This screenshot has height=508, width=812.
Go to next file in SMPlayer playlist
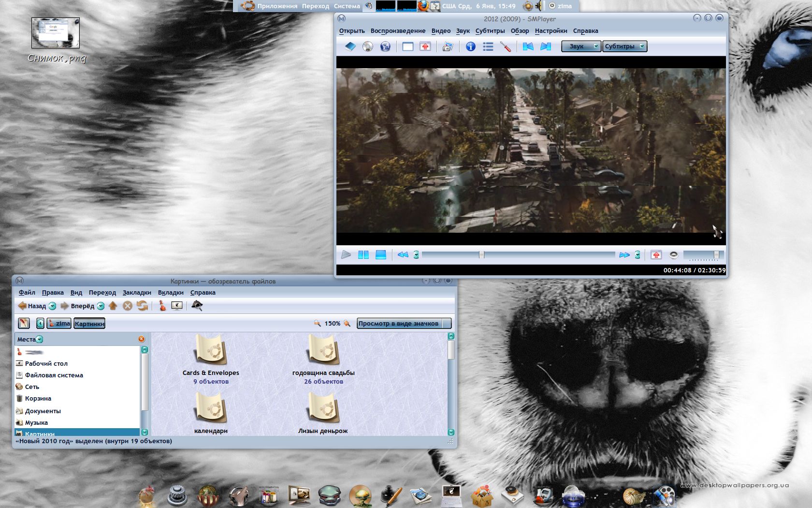pos(546,46)
